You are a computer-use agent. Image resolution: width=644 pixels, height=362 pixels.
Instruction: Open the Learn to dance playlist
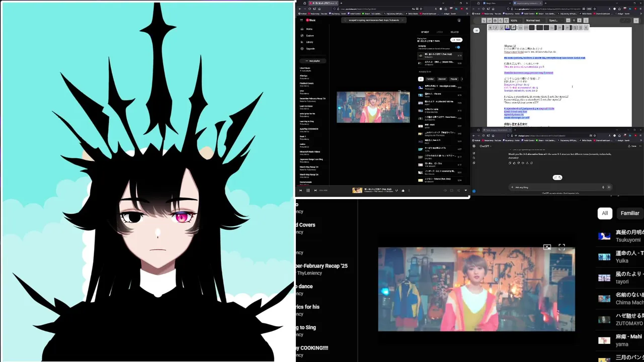pyautogui.click(x=306, y=106)
